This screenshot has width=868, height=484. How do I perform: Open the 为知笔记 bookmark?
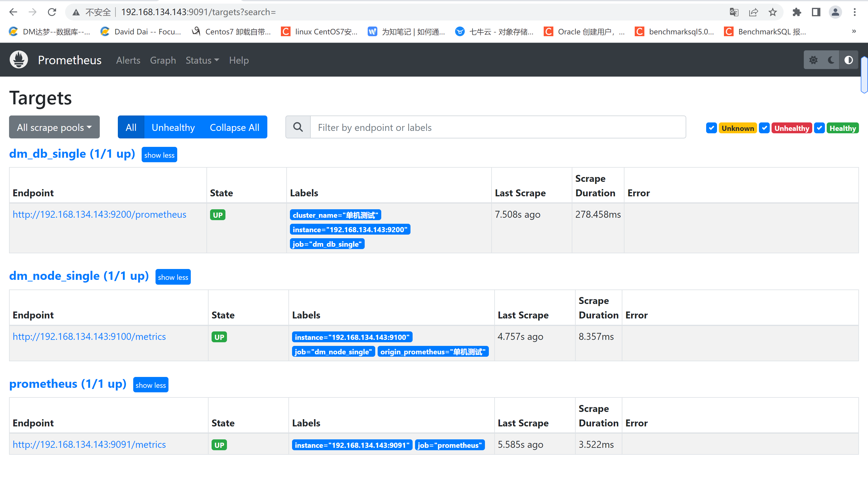click(406, 32)
